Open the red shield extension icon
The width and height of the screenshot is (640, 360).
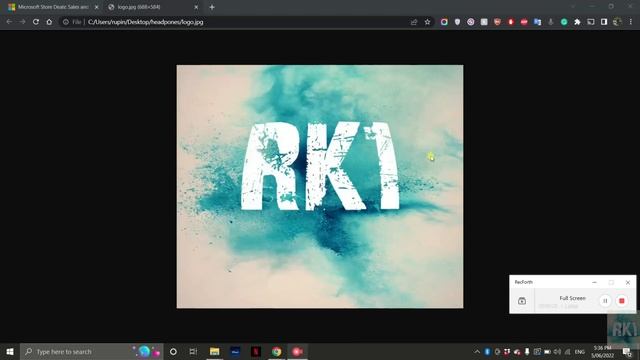(497, 22)
